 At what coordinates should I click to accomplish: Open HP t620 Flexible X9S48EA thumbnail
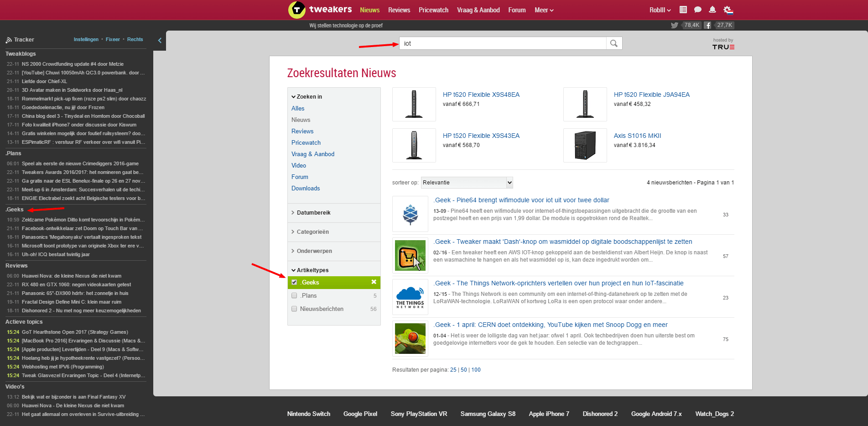(414, 104)
